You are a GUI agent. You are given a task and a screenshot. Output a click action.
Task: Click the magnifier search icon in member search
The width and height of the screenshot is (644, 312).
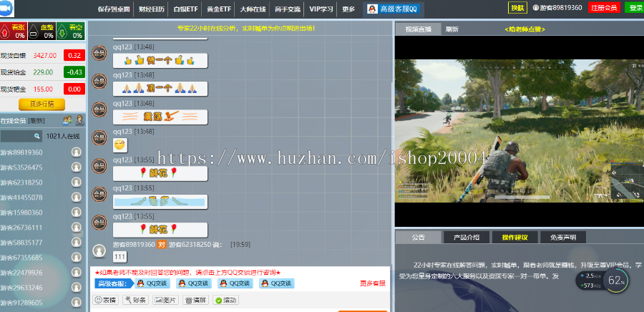click(x=37, y=136)
